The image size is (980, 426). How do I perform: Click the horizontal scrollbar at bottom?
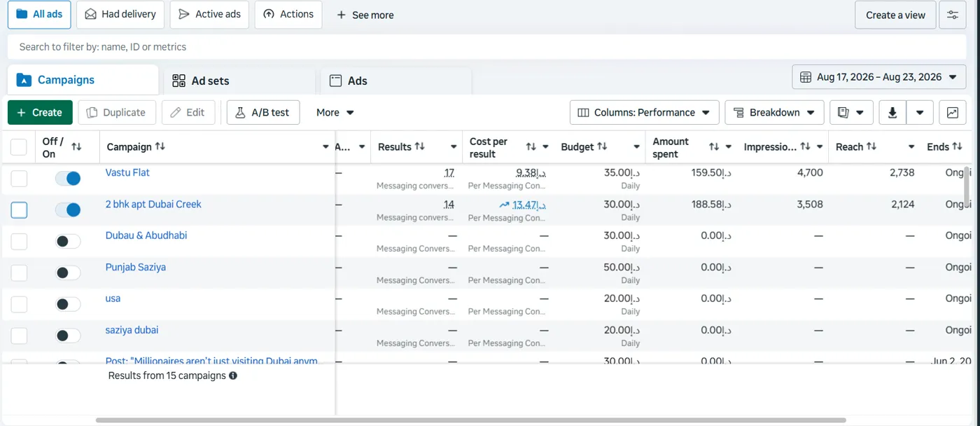[x=470, y=420]
